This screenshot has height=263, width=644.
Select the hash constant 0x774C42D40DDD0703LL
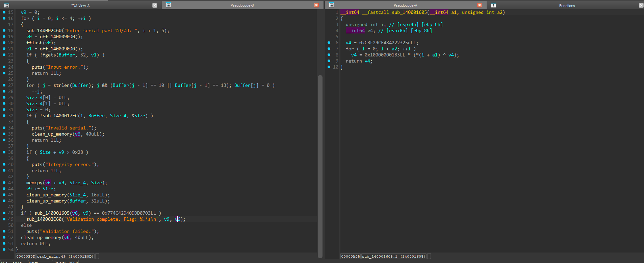[x=129, y=213]
